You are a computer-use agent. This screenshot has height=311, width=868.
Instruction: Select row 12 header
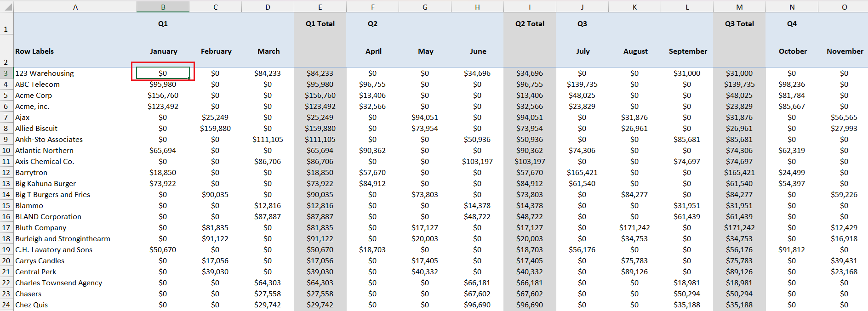pyautogui.click(x=6, y=172)
